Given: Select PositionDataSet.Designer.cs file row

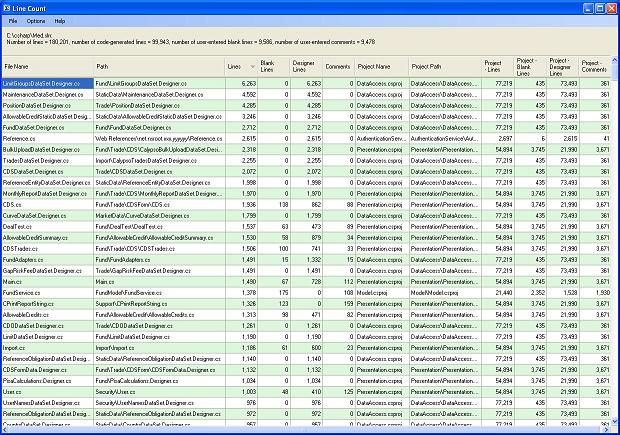Looking at the screenshot, I should click(x=306, y=106).
